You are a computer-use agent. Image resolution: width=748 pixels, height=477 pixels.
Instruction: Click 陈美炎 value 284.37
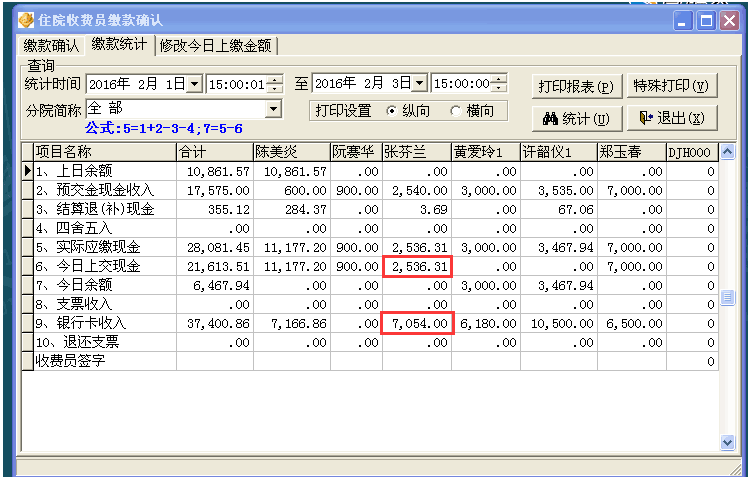point(292,209)
